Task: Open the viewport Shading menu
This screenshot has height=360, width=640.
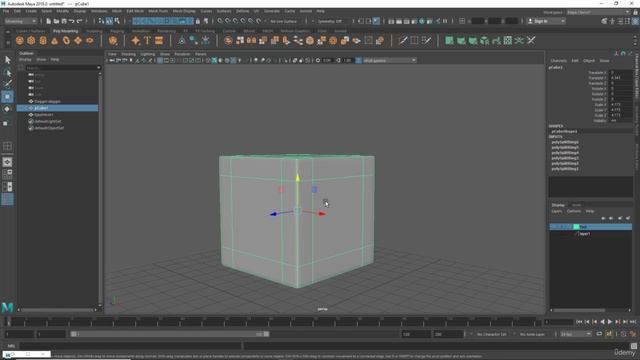Action: 128,54
